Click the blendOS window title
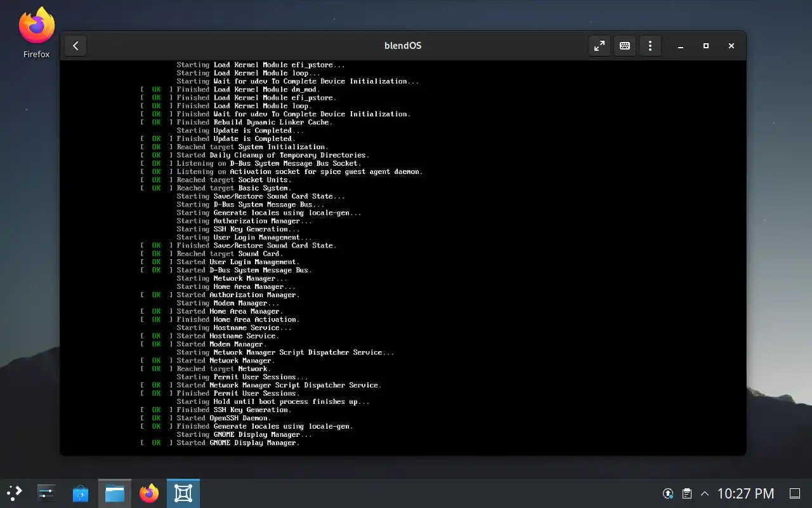This screenshot has height=508, width=812. point(403,46)
